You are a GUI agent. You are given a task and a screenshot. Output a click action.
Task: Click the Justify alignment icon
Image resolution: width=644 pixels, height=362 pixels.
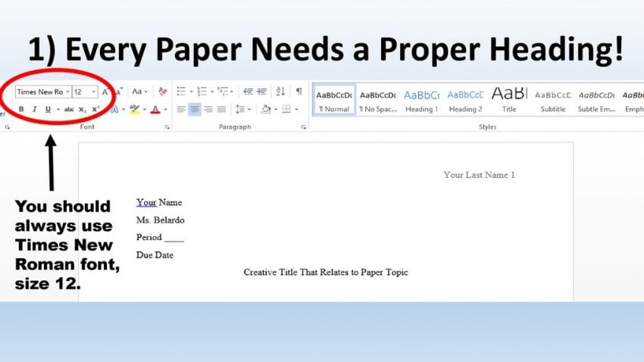(221, 110)
